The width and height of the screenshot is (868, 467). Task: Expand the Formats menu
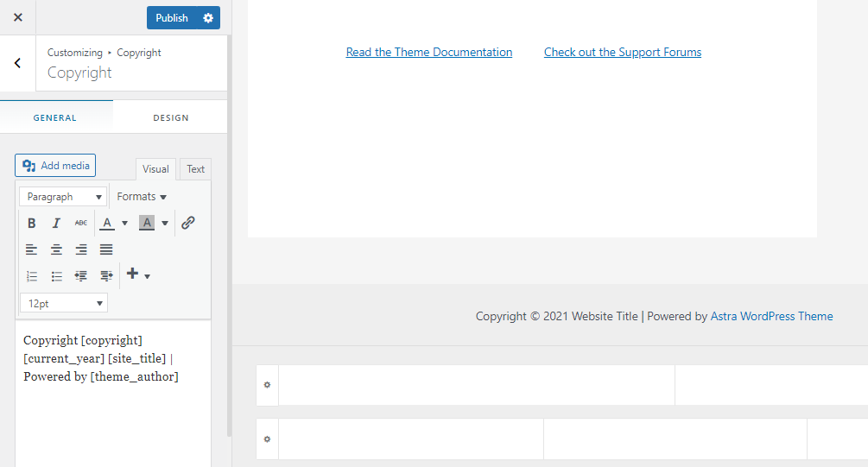142,197
